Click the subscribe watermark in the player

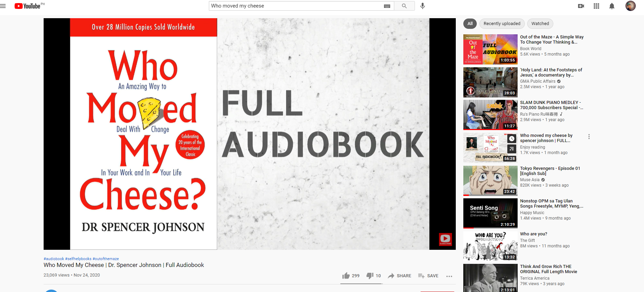pyautogui.click(x=445, y=239)
